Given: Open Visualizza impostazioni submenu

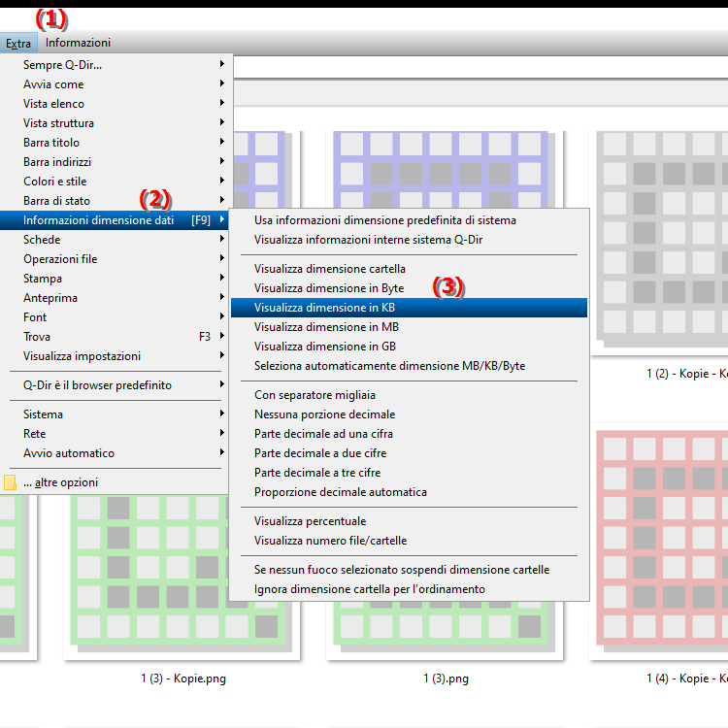Looking at the screenshot, I should pos(115,356).
